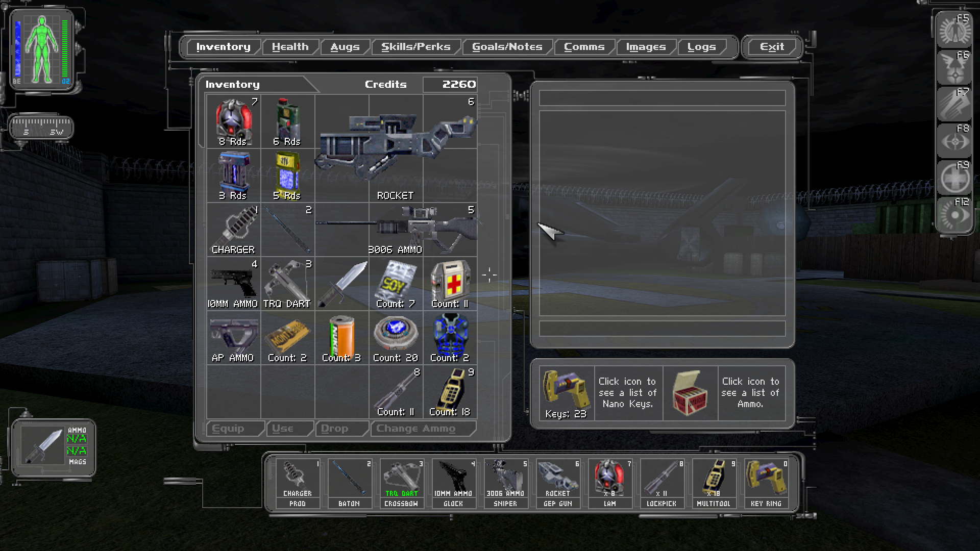Select the LAM slot 7 in toolbelt
980x551 pixels.
(610, 484)
